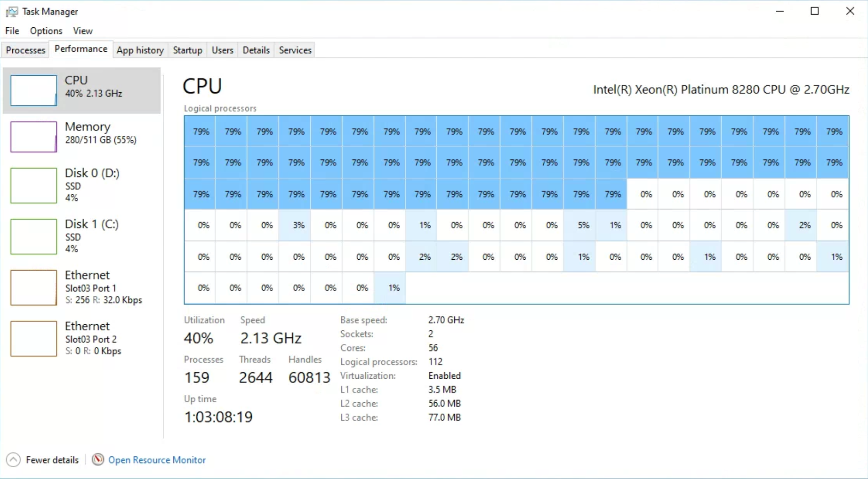
Task: Minimize the Task Manager window
Action: [x=780, y=11]
